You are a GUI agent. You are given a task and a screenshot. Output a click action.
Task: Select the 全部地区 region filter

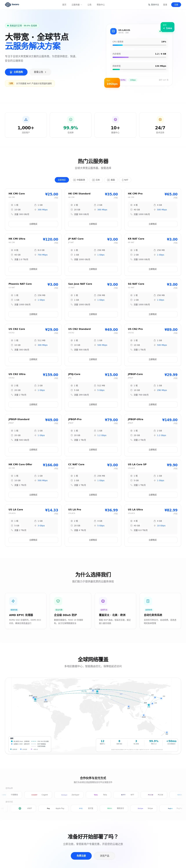click(x=62, y=180)
